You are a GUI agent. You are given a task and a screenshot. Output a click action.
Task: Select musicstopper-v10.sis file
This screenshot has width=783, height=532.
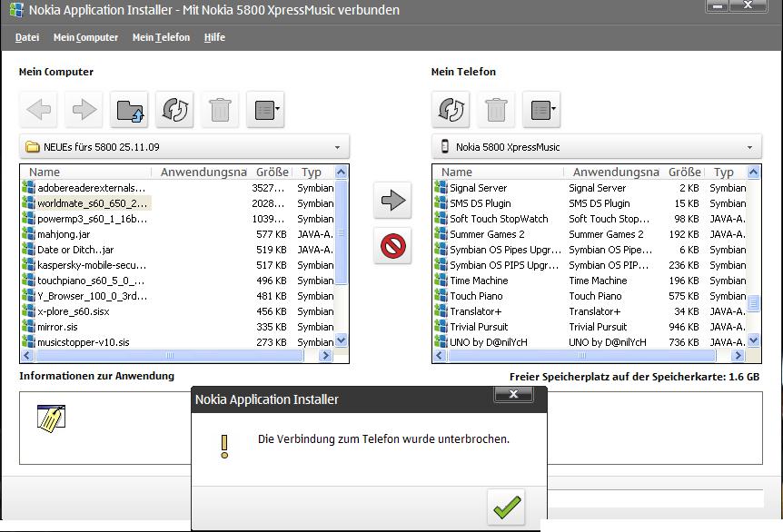pos(178,342)
